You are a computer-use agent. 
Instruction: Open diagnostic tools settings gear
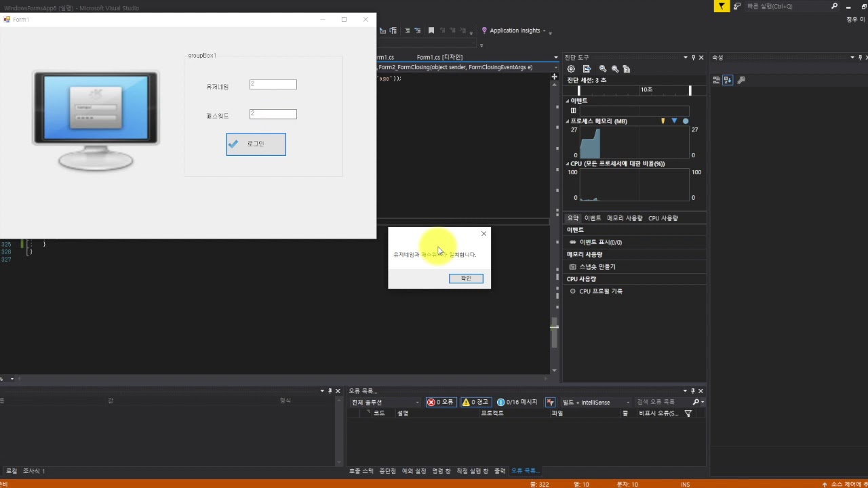click(x=571, y=69)
